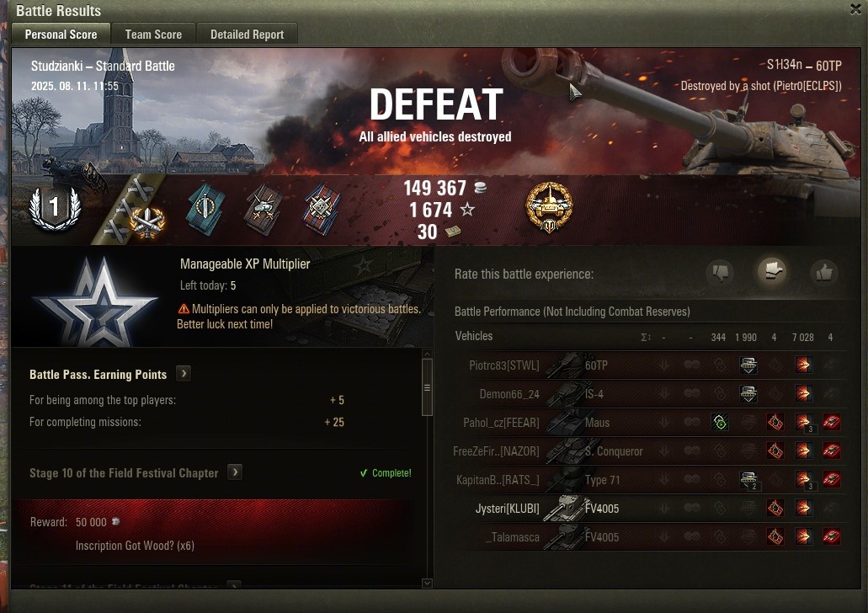Click the crossed cannons medal icon
This screenshot has height=613, width=868.
click(147, 222)
